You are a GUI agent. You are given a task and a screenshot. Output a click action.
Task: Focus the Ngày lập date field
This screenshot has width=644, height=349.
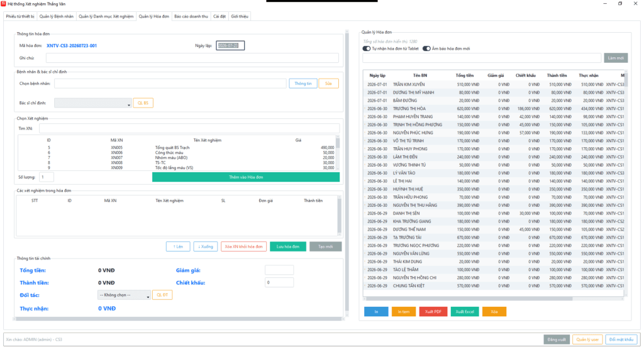pyautogui.click(x=230, y=45)
